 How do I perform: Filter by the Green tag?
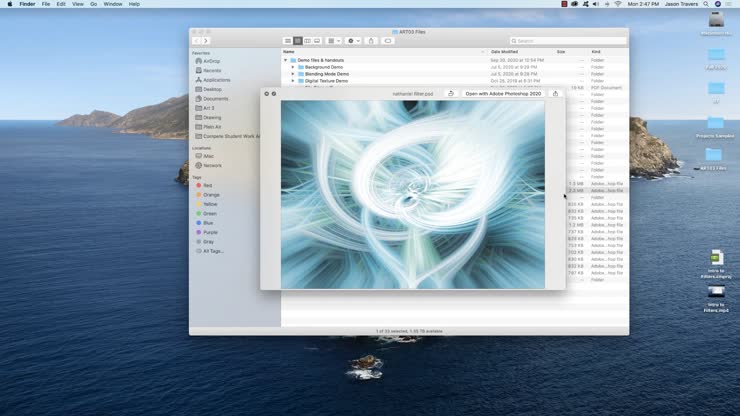(x=206, y=214)
